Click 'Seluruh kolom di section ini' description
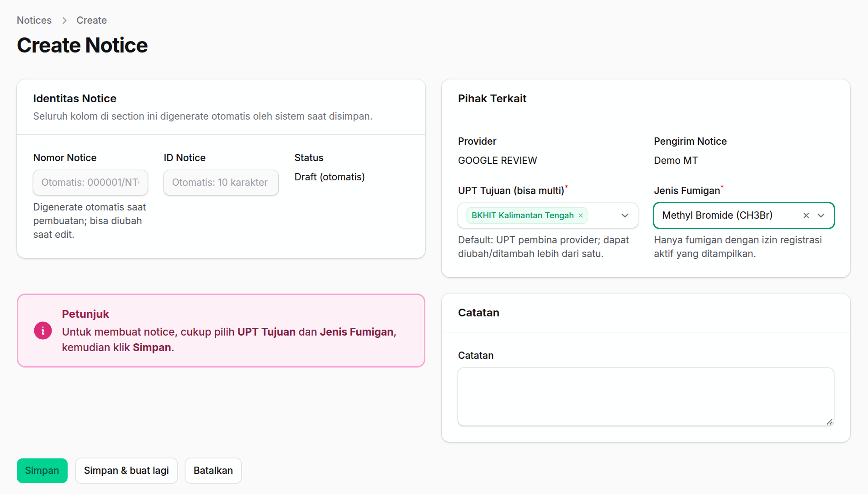The image size is (868, 494). click(x=203, y=116)
